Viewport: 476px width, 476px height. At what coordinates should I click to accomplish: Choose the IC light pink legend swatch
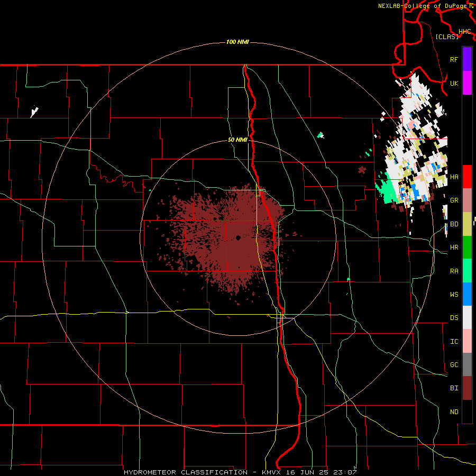point(467,341)
